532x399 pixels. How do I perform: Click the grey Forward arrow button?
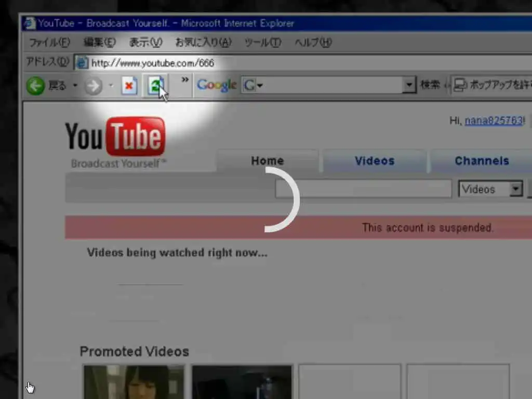click(94, 86)
